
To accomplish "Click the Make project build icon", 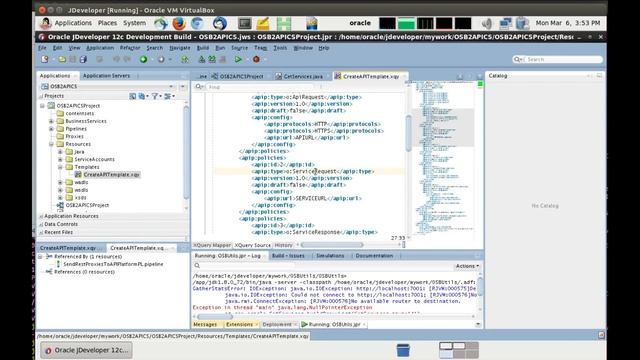I will 201,60.
